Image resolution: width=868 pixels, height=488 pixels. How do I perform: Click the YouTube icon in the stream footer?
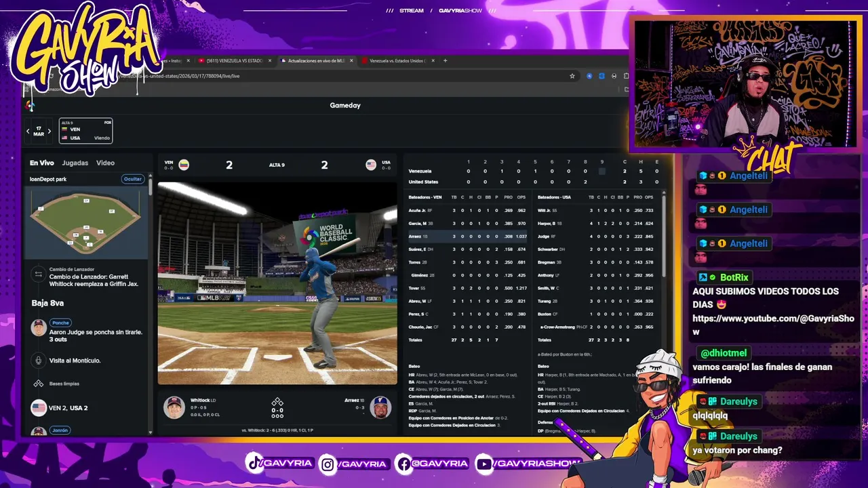484,464
